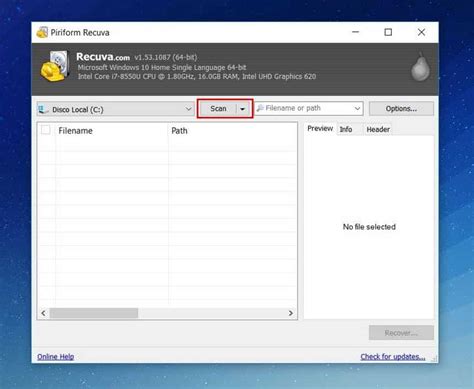Sort by the Path column header
The height and width of the screenshot is (389, 474).
point(232,131)
